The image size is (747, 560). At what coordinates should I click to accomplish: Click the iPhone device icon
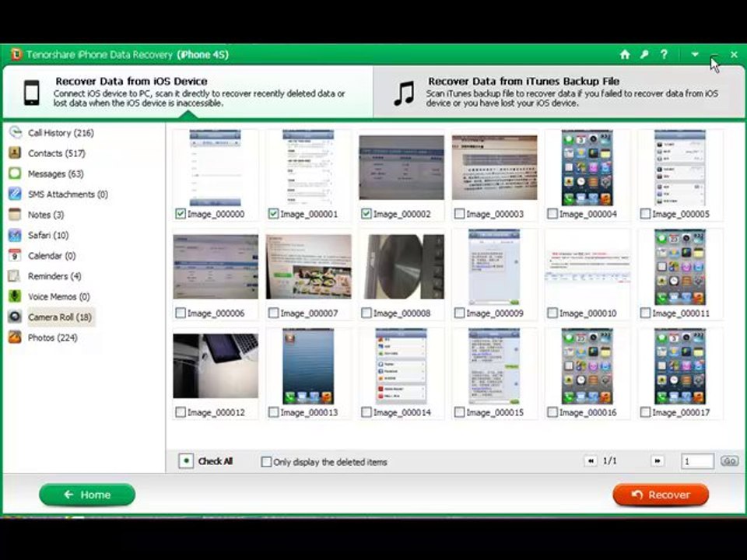click(31, 93)
